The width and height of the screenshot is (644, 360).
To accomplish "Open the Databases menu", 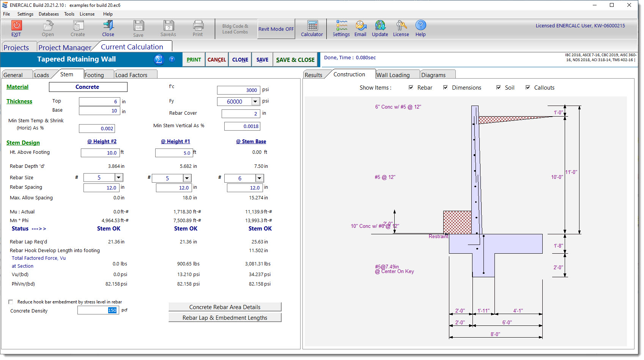I will coord(49,14).
